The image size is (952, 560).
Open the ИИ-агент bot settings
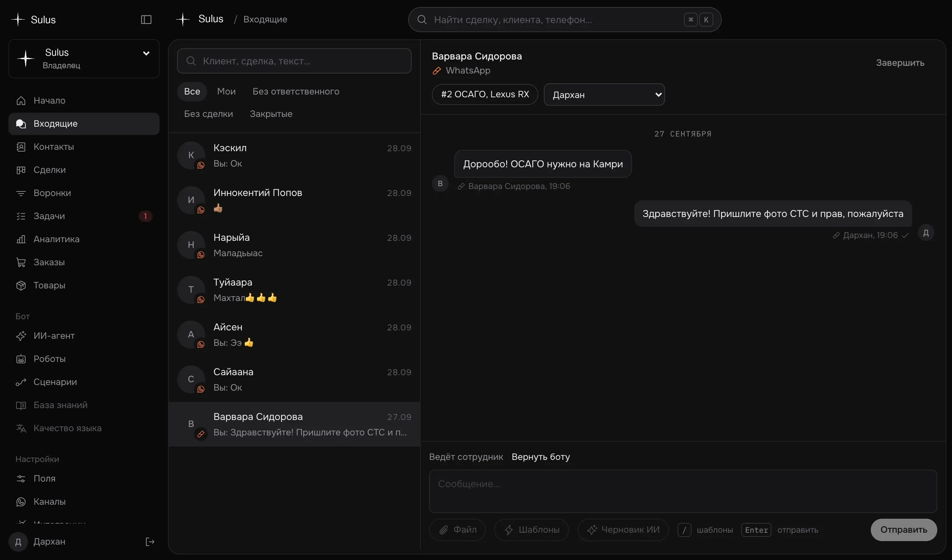(84, 336)
